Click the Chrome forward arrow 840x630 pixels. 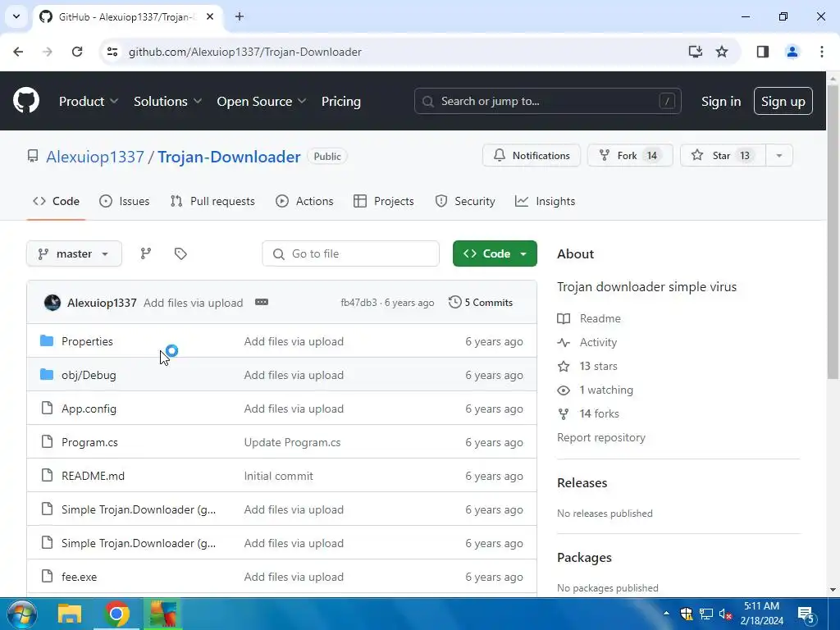(x=48, y=52)
